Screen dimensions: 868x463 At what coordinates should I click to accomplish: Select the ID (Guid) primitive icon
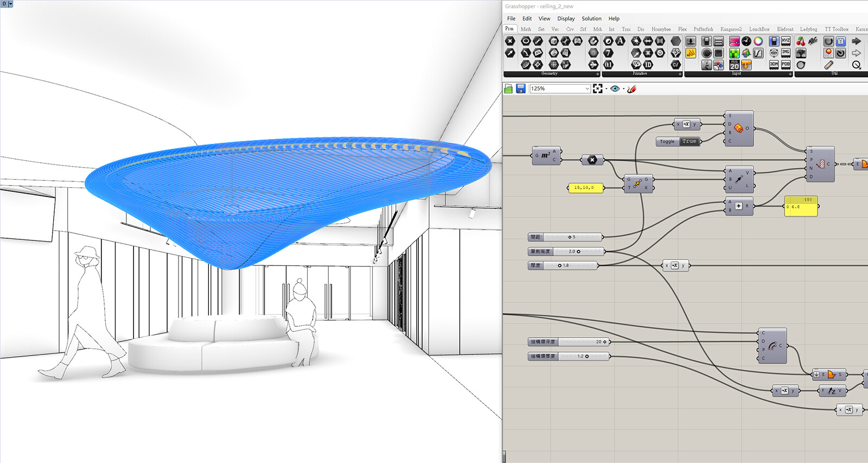click(x=648, y=65)
